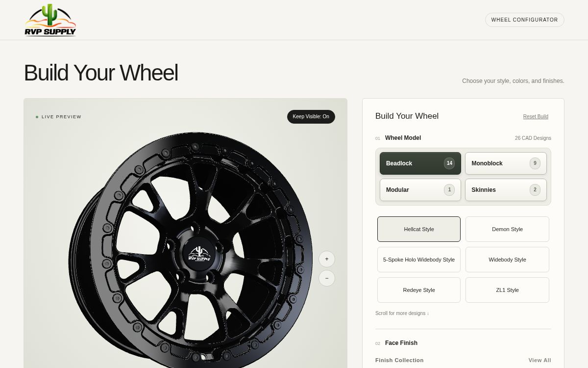Choose the Widebody Style design
The image size is (588, 368).
pyautogui.click(x=507, y=260)
